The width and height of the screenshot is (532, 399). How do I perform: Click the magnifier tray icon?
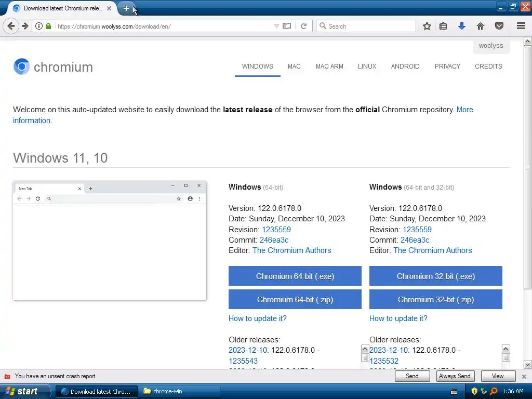[494, 392]
